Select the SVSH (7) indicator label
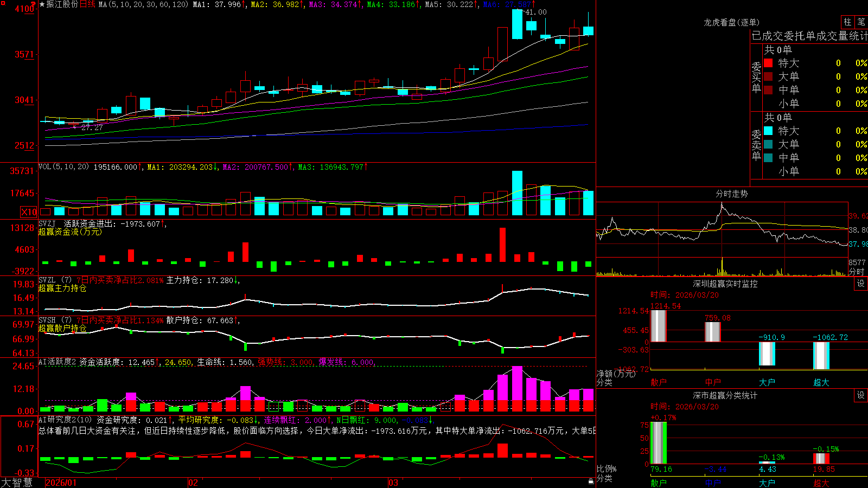Image resolution: width=868 pixels, height=488 pixels. pos(55,320)
